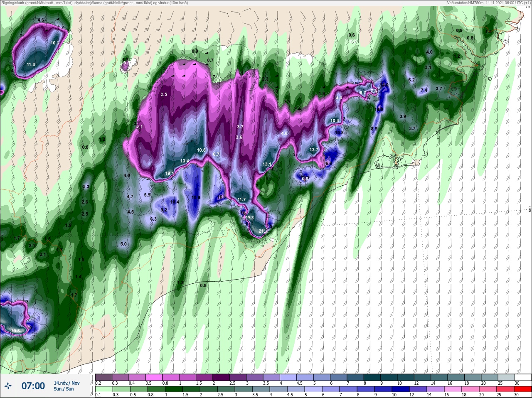This screenshot has height=398, width=532.
Task: Click the 3.9 precipitation value on map
Action: click(403, 116)
